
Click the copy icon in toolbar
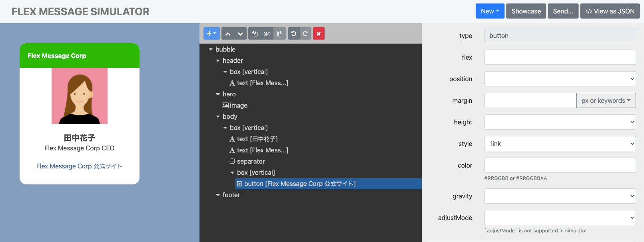coord(255,34)
